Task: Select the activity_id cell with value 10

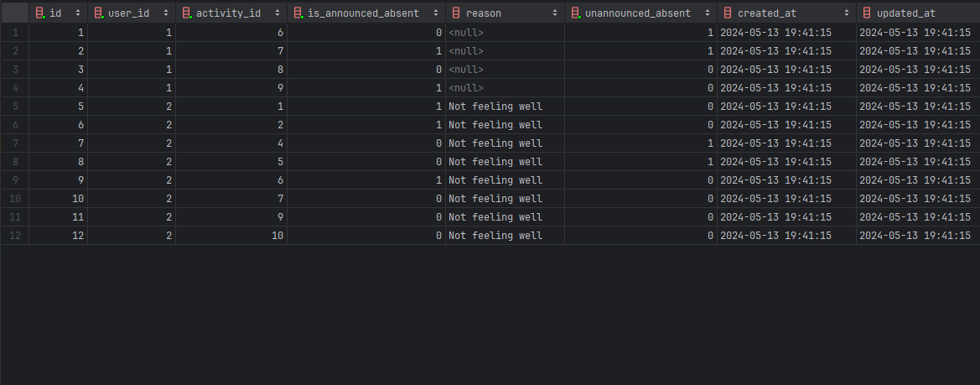Action: tap(231, 236)
